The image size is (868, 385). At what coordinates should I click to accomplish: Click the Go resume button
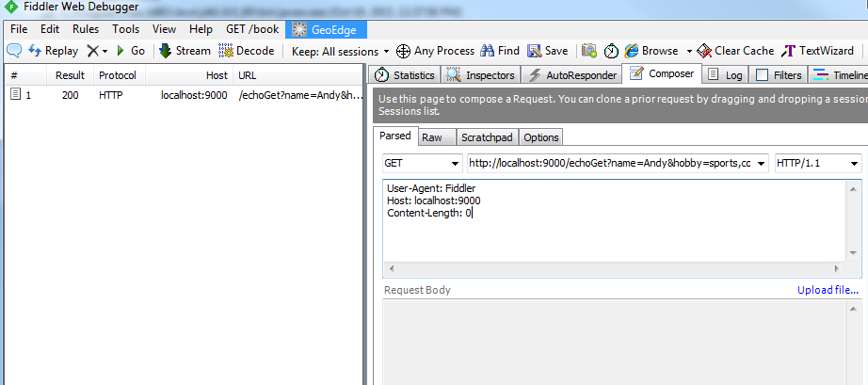click(131, 51)
